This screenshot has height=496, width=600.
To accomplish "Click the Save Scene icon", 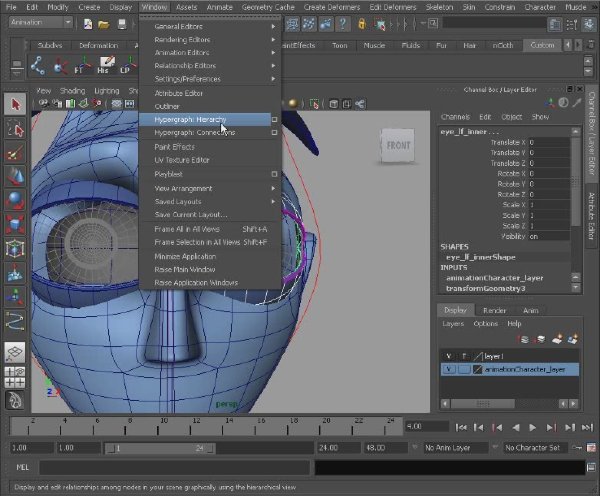I will click(122, 24).
